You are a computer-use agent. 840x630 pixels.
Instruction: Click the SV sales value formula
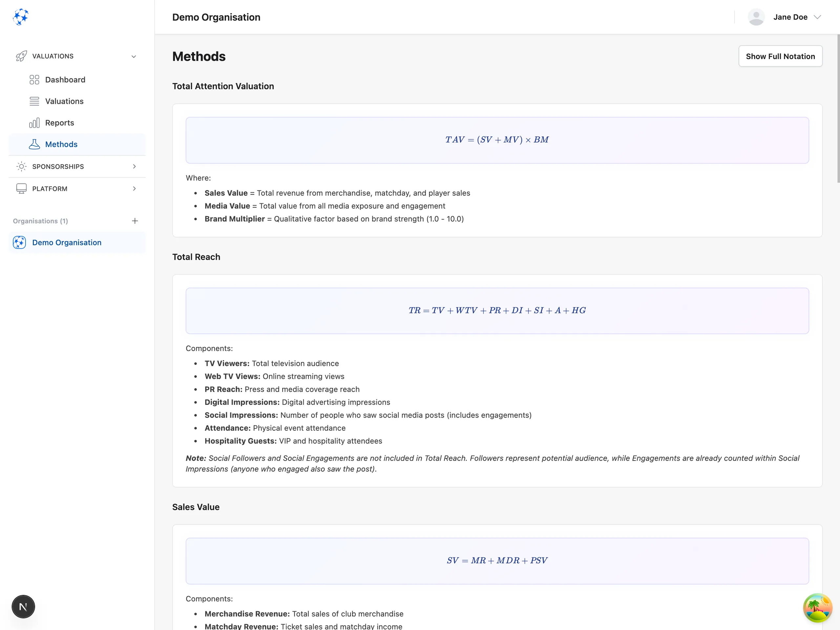(497, 560)
